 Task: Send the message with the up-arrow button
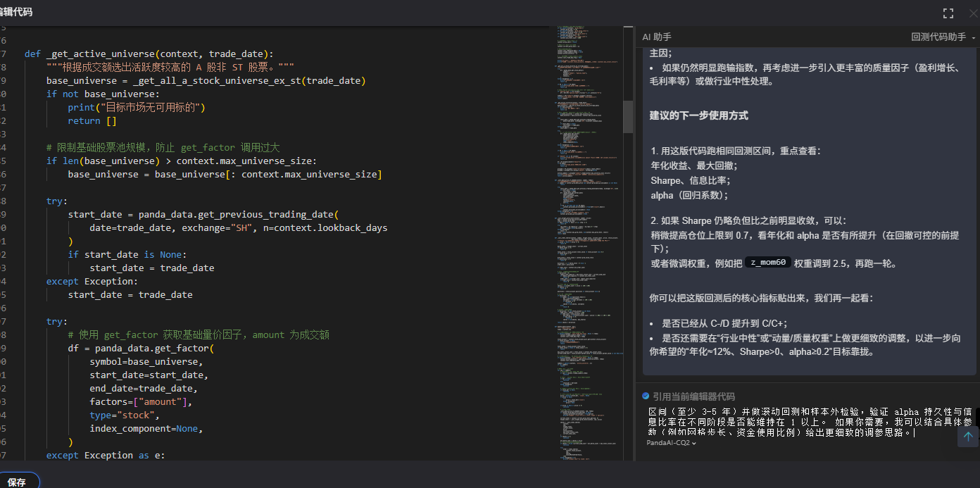tap(967, 437)
